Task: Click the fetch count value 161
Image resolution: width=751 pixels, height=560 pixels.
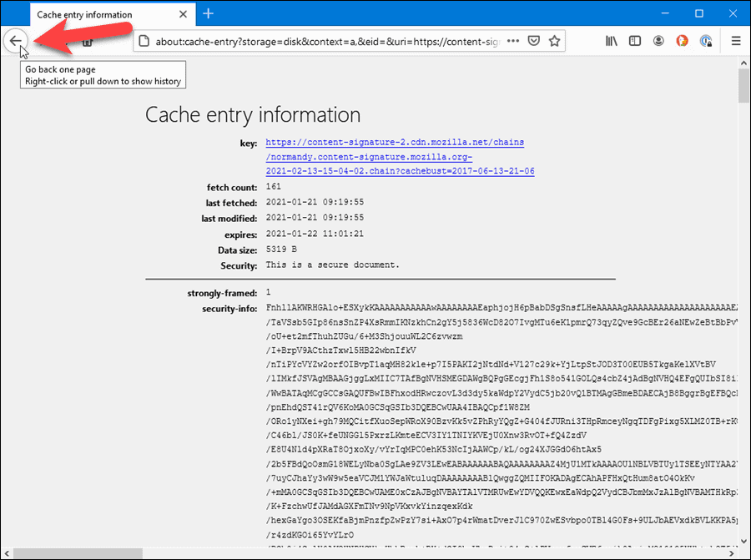Action: tap(274, 186)
